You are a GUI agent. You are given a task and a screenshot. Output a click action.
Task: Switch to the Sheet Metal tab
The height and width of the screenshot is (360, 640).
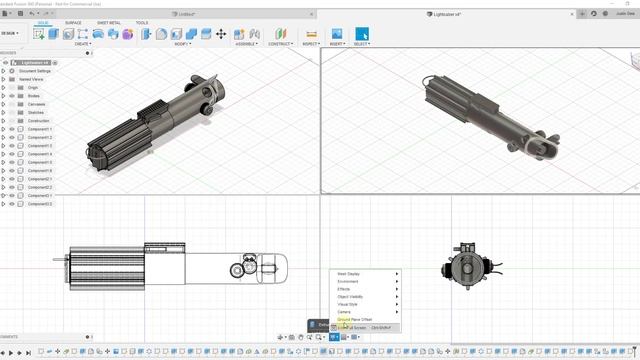[109, 23]
